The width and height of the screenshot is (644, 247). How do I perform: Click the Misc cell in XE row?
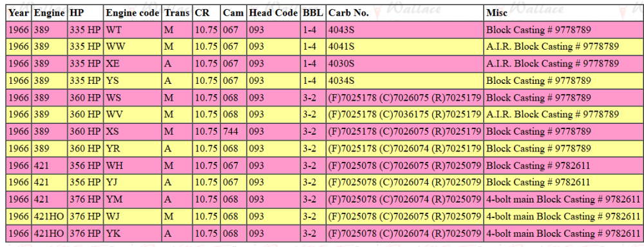tap(563, 64)
